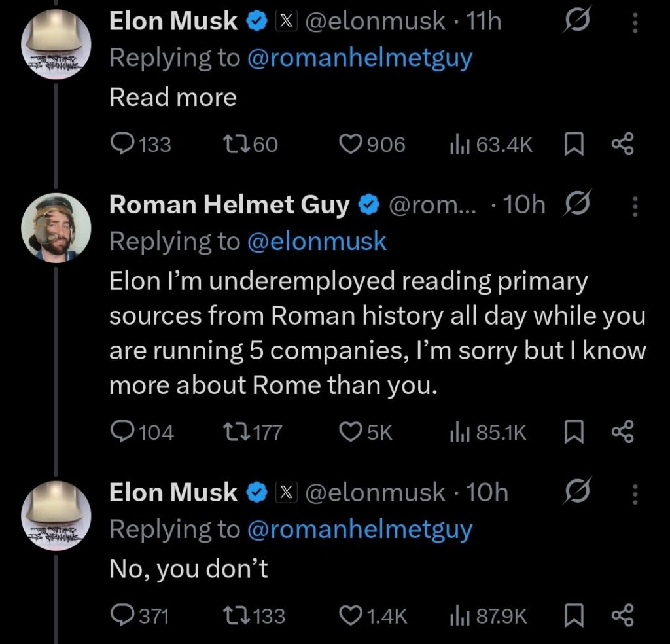Click the X affiliation badge next to elonmusk
This screenshot has width=670, height=644.
tap(287, 20)
